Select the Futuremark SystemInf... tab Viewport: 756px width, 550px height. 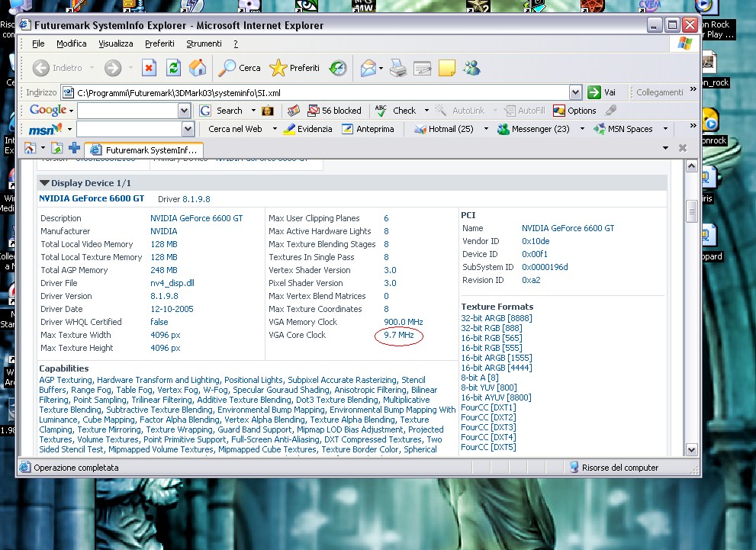pos(143,150)
